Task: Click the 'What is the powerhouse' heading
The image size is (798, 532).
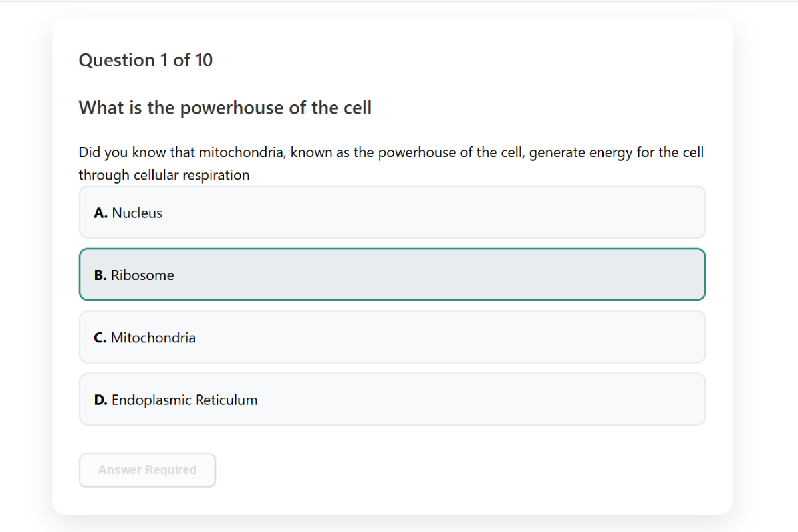Action: click(225, 108)
